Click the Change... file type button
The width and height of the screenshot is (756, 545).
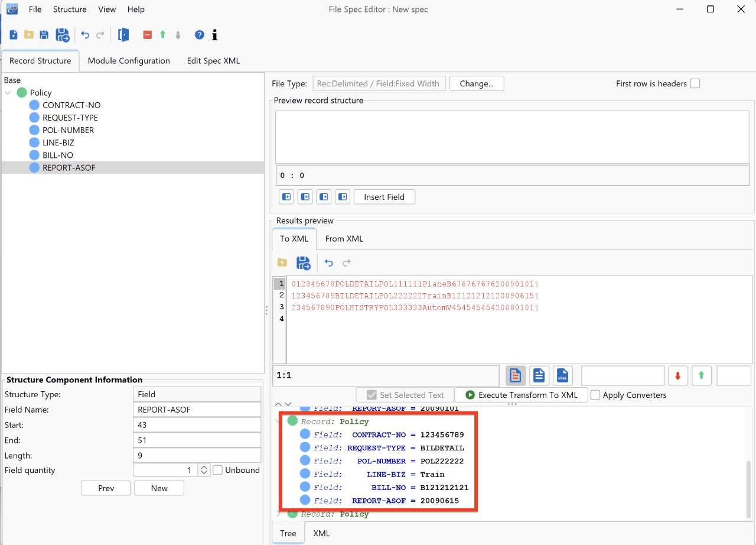coord(477,83)
